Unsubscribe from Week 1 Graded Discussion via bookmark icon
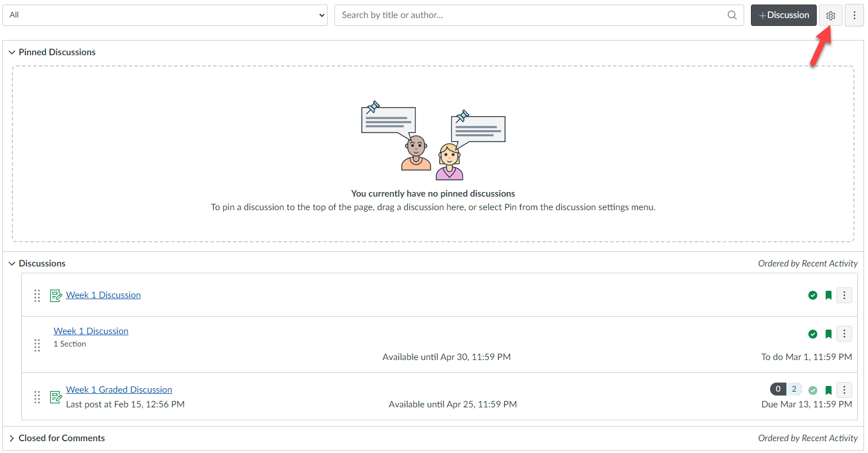 pyautogui.click(x=828, y=389)
